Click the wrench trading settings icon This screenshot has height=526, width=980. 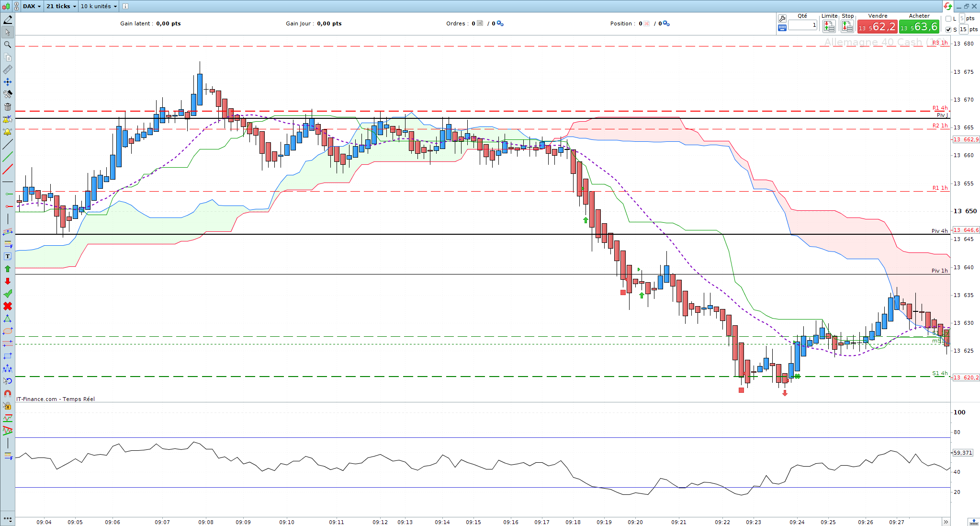tap(782, 18)
